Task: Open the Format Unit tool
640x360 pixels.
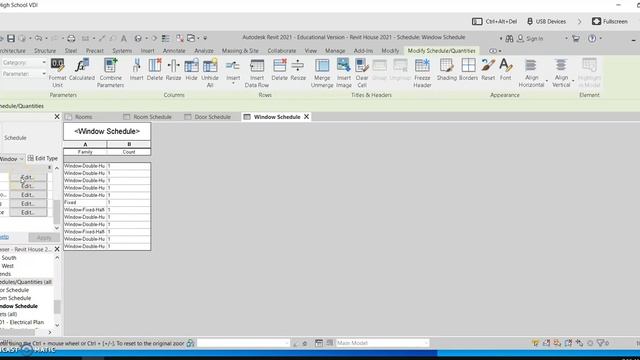Action: [x=58, y=73]
